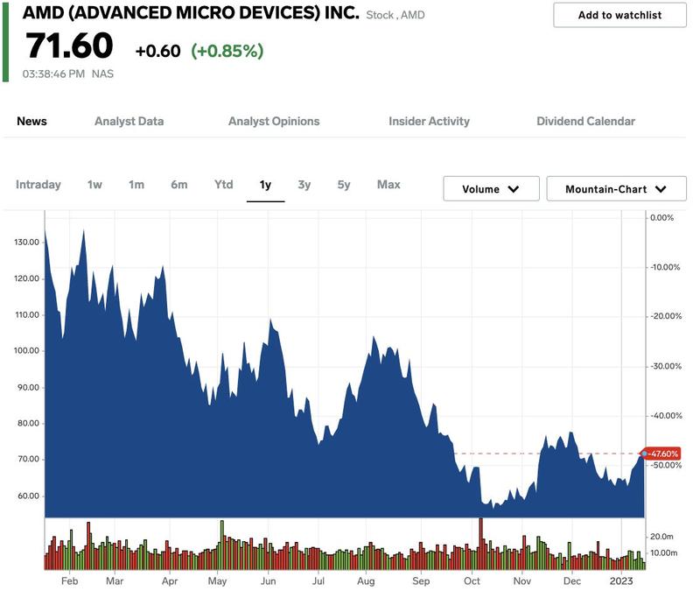Select 5y chart range
Image resolution: width=700 pixels, height=605 pixels.
pyautogui.click(x=344, y=185)
